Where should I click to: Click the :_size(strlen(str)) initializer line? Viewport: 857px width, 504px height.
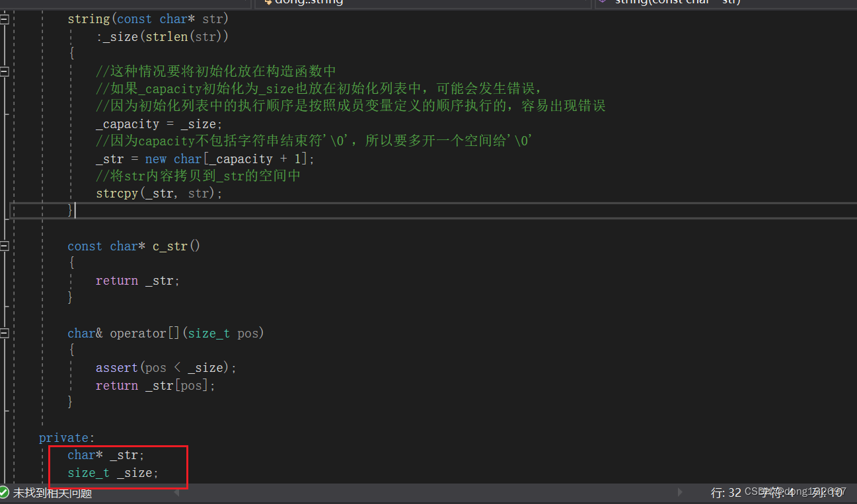click(163, 36)
